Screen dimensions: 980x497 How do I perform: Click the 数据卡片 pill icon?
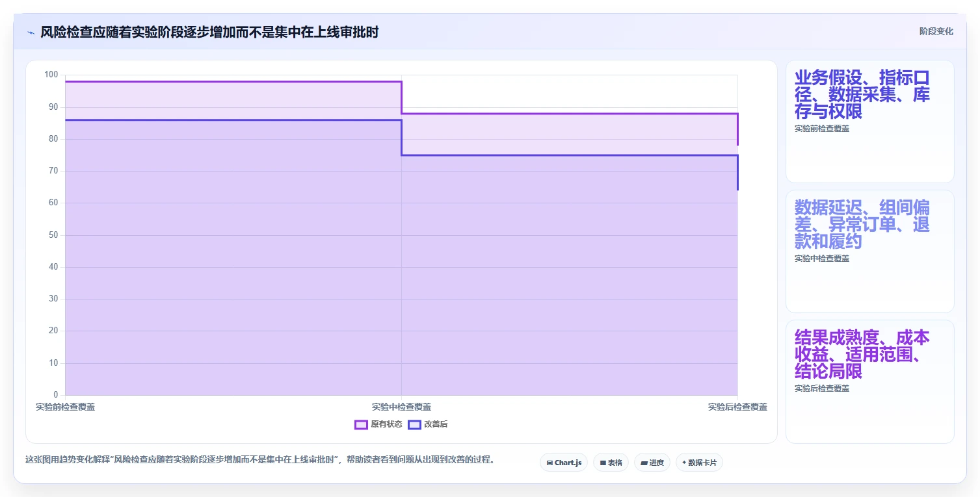click(x=684, y=463)
